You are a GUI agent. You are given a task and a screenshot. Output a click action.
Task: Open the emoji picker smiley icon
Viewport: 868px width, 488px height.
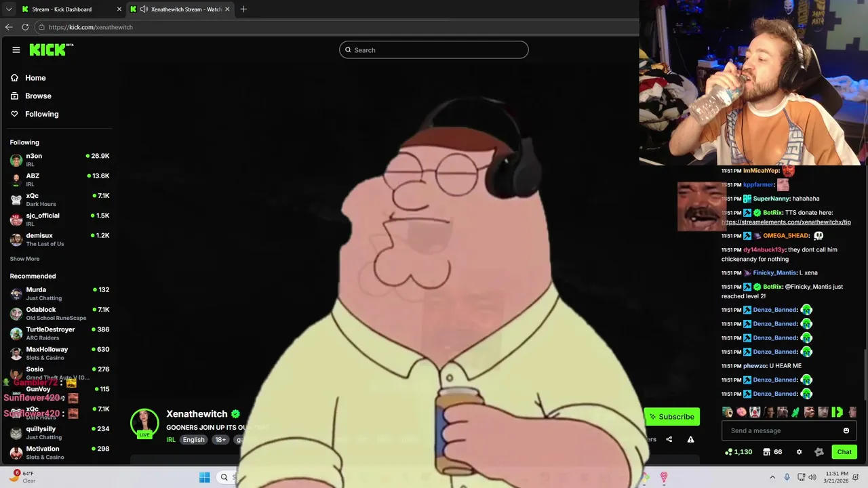[x=846, y=430]
